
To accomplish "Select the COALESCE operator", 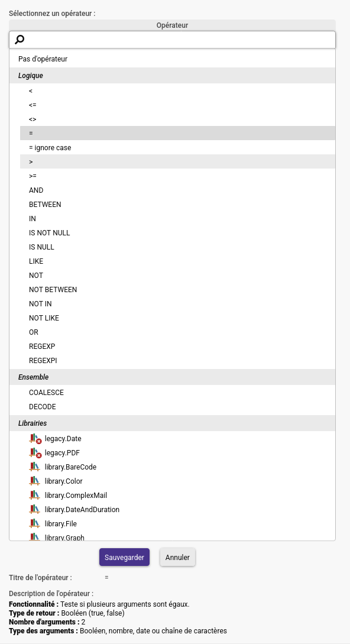I will click(x=177, y=393).
